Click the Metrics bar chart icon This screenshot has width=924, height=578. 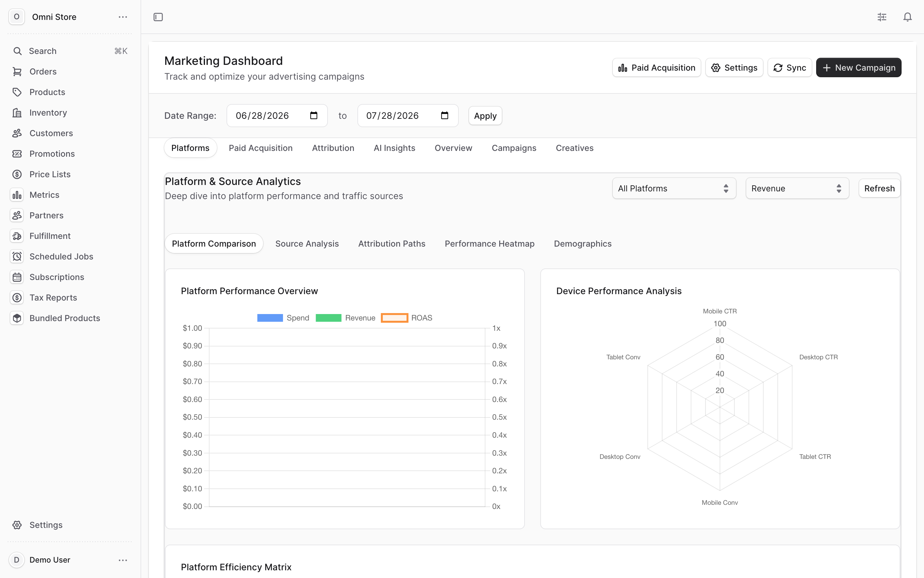pyautogui.click(x=17, y=195)
